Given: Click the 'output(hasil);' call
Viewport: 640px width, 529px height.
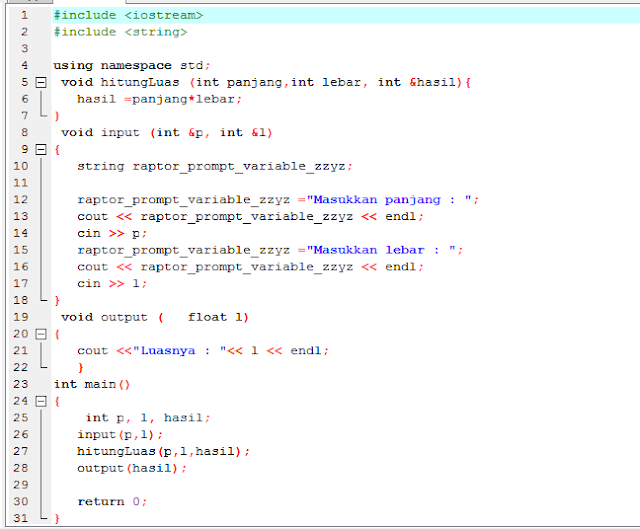Looking at the screenshot, I should click(132, 468).
